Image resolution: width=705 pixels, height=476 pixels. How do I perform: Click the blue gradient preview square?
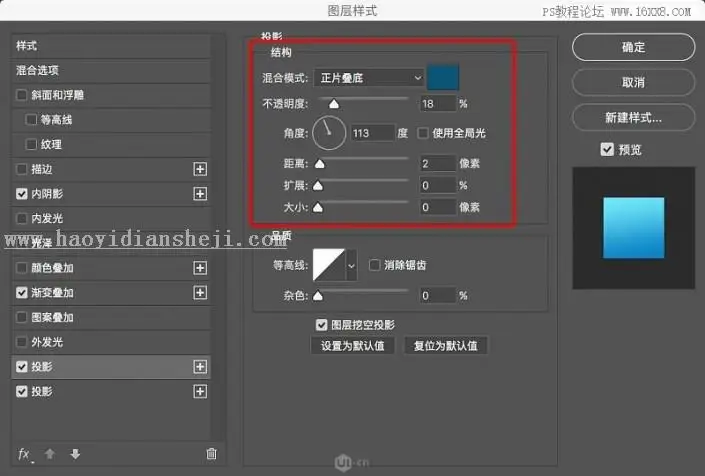tap(634, 228)
